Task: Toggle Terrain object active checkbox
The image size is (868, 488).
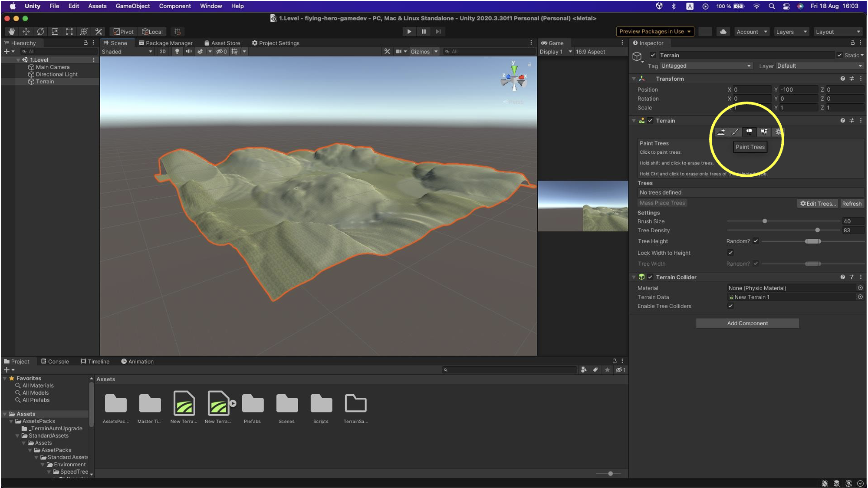Action: (653, 55)
